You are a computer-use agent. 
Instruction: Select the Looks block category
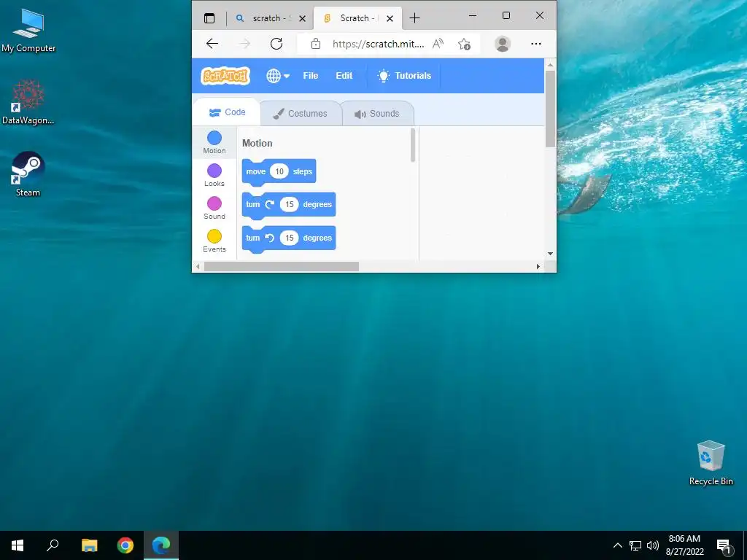tap(214, 175)
